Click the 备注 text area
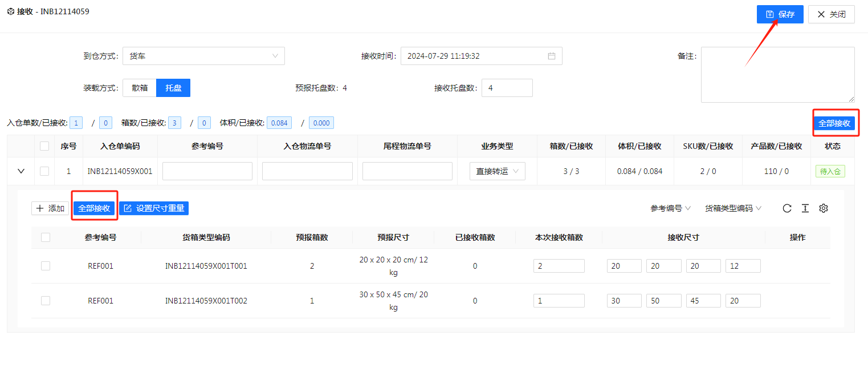868x368 pixels. [x=778, y=75]
